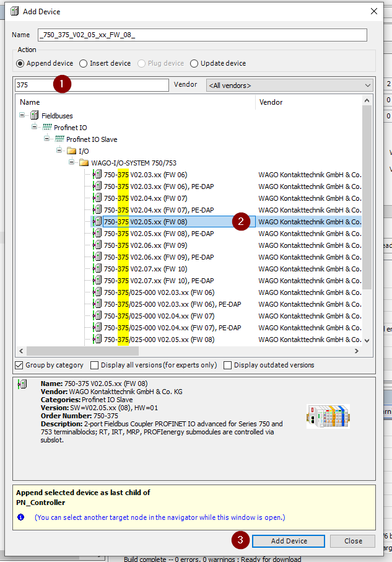The width and height of the screenshot is (392, 562).
Task: Click icon of 750-375/025-000 V02.04.xx (FW 07)
Action: 97,316
